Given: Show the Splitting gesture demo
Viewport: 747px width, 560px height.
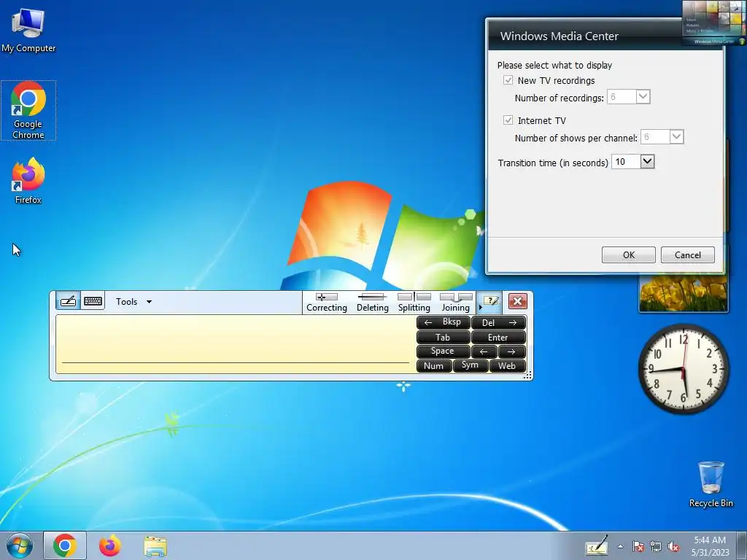Looking at the screenshot, I should (414, 303).
